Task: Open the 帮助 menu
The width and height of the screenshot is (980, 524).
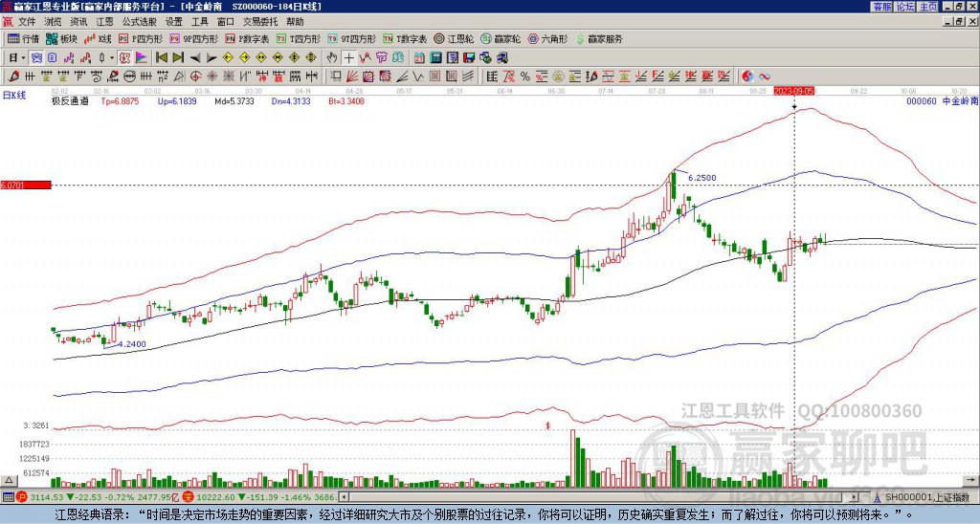Action: [295, 22]
